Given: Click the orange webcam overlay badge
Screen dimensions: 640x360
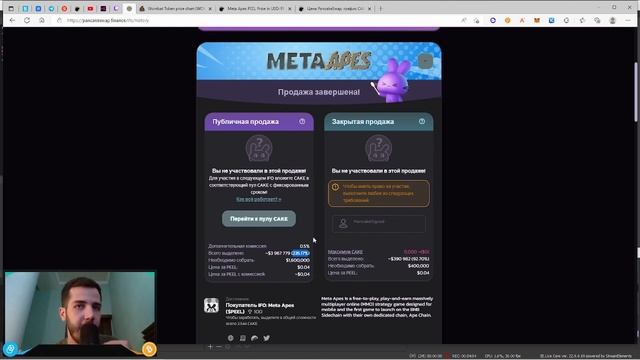Looking at the screenshot, I should pyautogui.click(x=149, y=349).
